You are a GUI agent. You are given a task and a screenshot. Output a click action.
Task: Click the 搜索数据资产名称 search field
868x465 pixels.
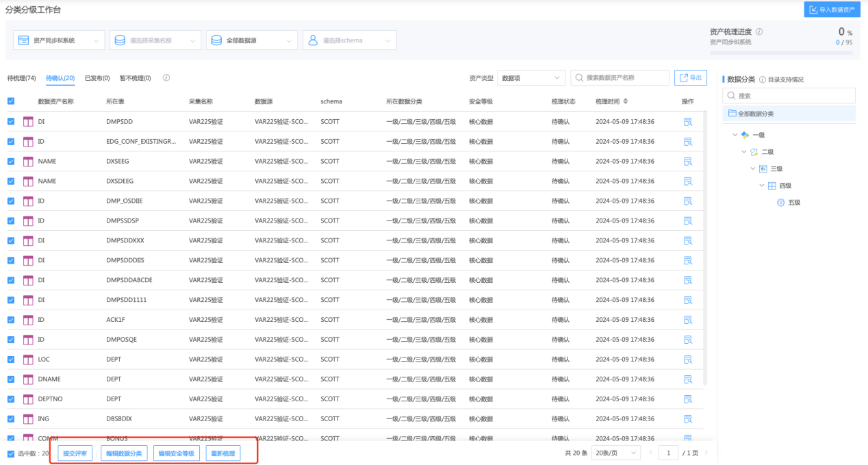620,78
